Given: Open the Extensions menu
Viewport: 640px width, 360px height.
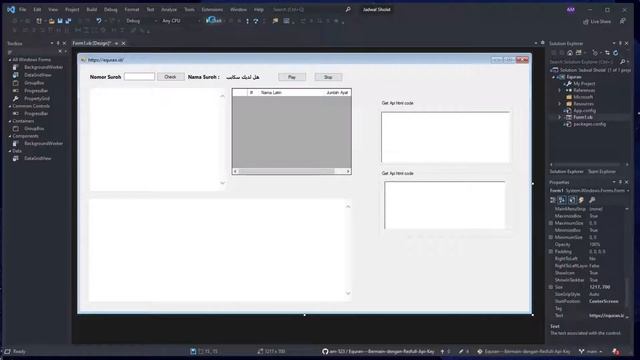Looking at the screenshot, I should (212, 9).
